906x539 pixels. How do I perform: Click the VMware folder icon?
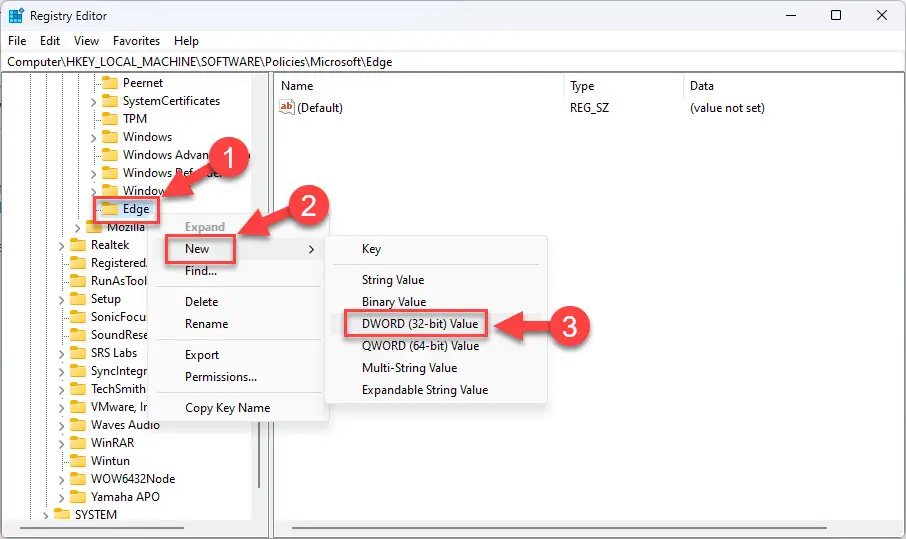tap(78, 407)
